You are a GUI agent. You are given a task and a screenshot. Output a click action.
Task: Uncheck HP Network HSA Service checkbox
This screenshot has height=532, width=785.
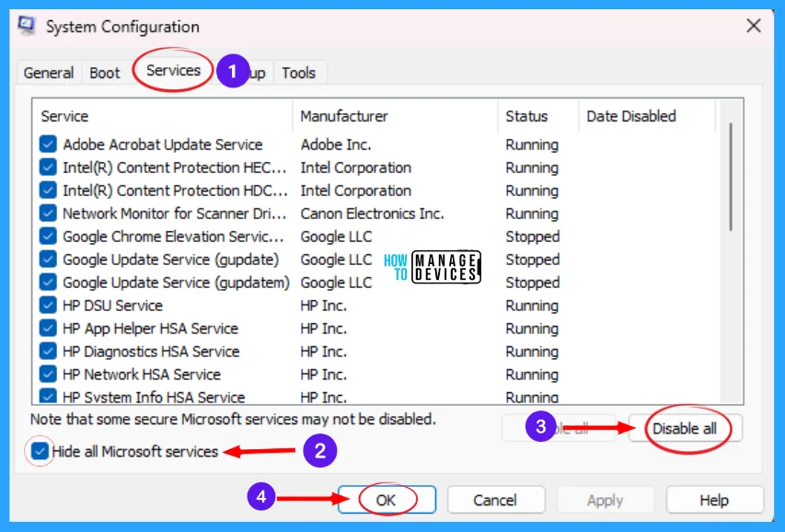[x=48, y=375]
